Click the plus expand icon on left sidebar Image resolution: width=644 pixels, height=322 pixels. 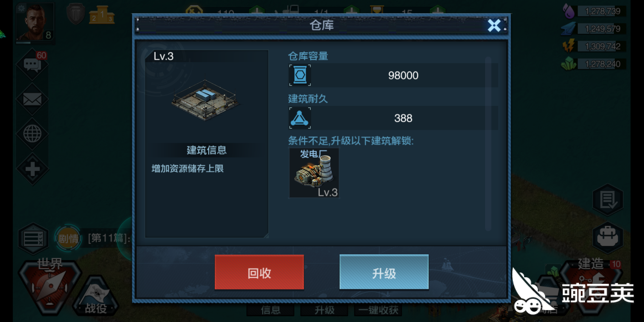coord(32,169)
